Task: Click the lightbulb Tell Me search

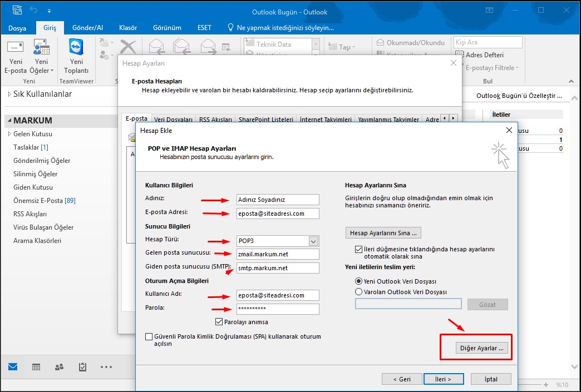Action: tap(230, 27)
